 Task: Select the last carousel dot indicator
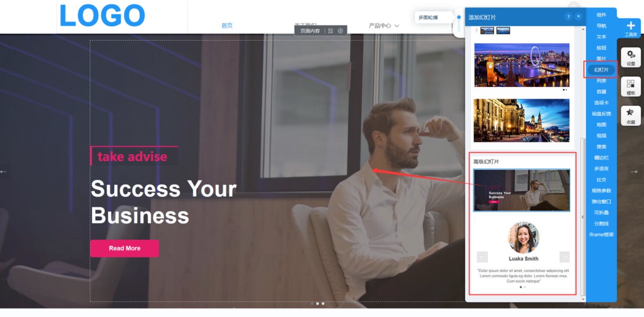323,304
